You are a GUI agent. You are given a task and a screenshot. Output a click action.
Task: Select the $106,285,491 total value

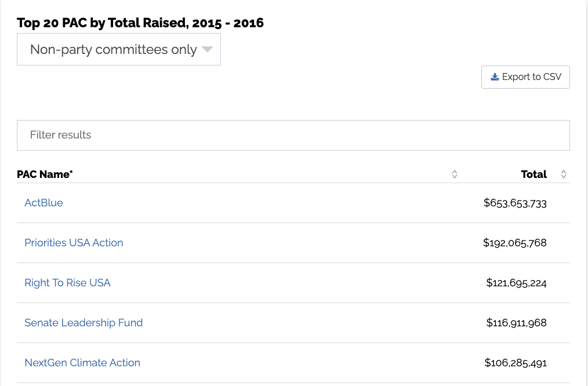point(516,363)
